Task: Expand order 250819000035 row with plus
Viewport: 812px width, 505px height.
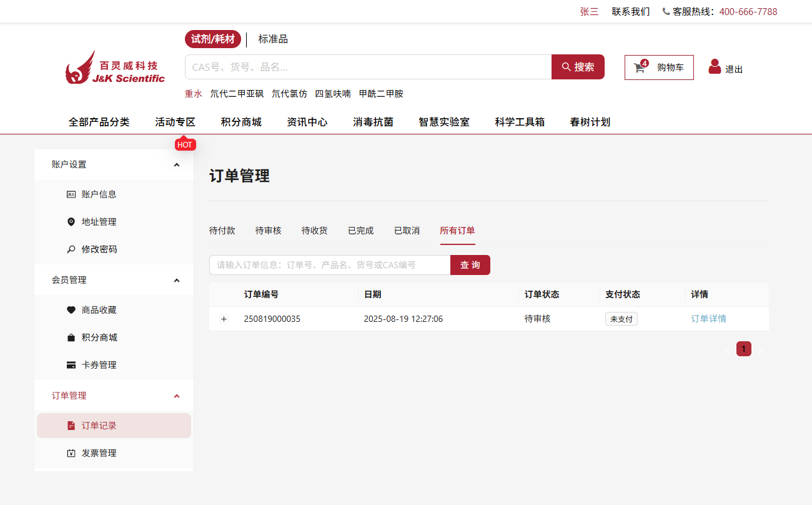Action: click(x=224, y=319)
